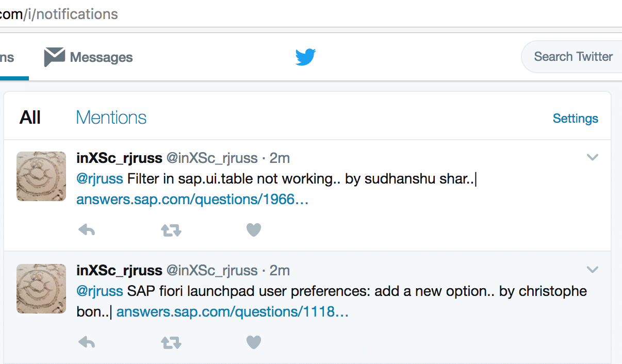
Task: Retweet the sap.ui.table filter tweet
Action: click(171, 230)
